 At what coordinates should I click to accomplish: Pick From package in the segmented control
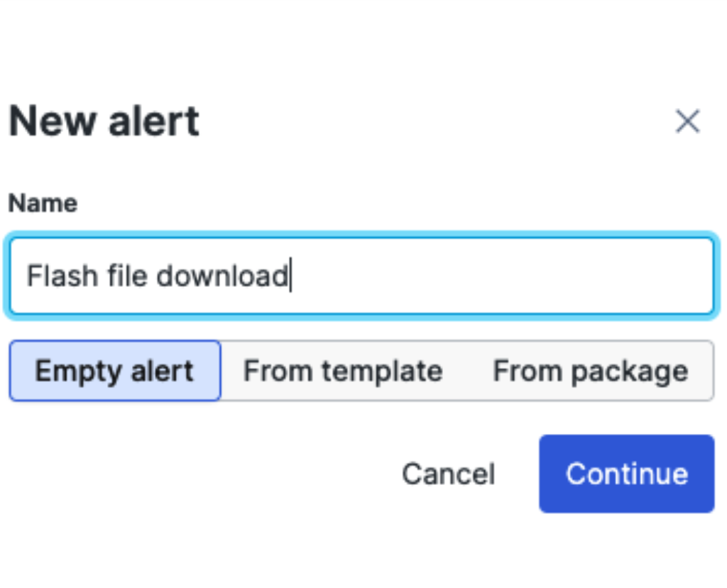pos(590,371)
